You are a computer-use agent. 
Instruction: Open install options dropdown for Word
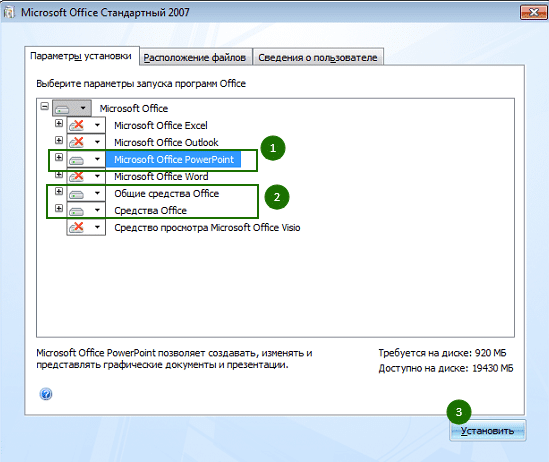click(x=97, y=176)
